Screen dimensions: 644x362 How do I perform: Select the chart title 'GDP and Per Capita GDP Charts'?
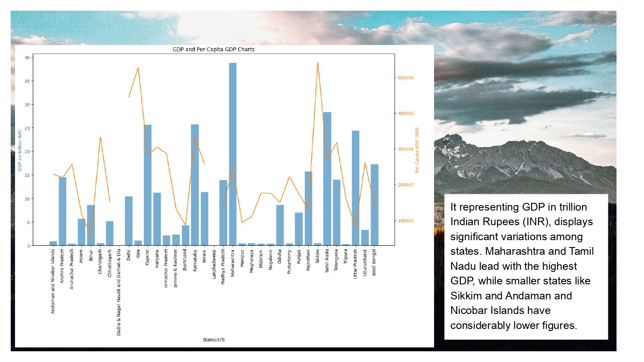point(213,49)
